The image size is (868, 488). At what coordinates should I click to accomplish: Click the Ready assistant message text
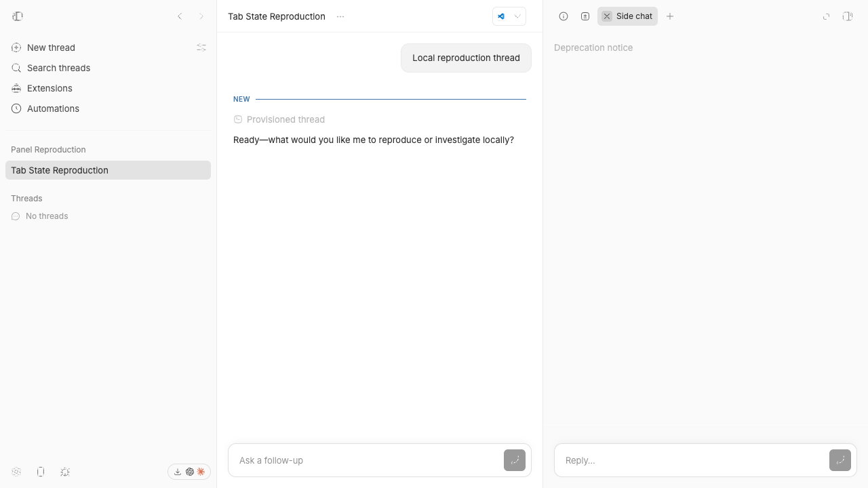coord(374,140)
